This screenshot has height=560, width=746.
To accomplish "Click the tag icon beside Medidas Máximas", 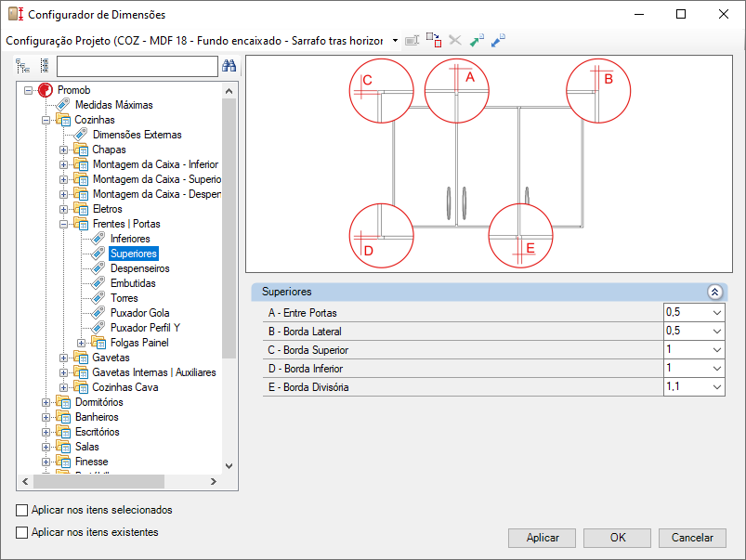I will click(63, 105).
